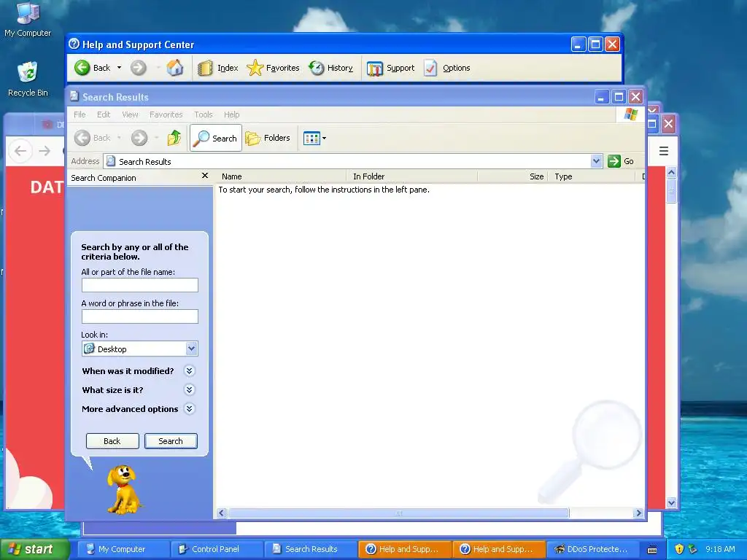Click the word or phrase input field
Viewport: 747px width, 560px height.
(140, 316)
